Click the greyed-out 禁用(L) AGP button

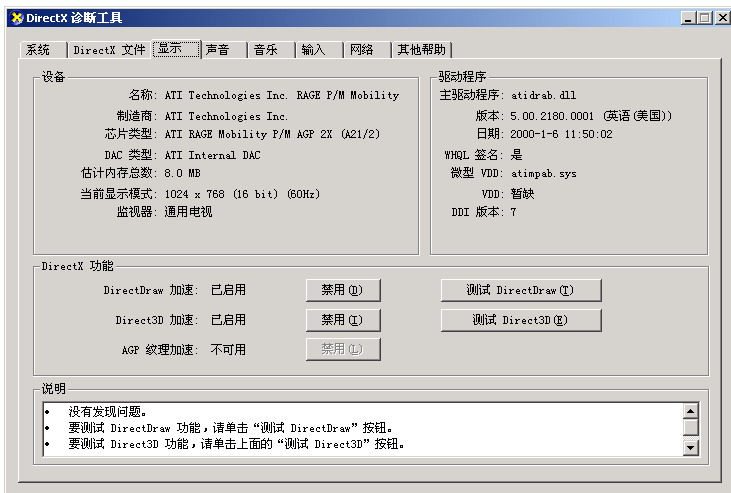click(343, 349)
